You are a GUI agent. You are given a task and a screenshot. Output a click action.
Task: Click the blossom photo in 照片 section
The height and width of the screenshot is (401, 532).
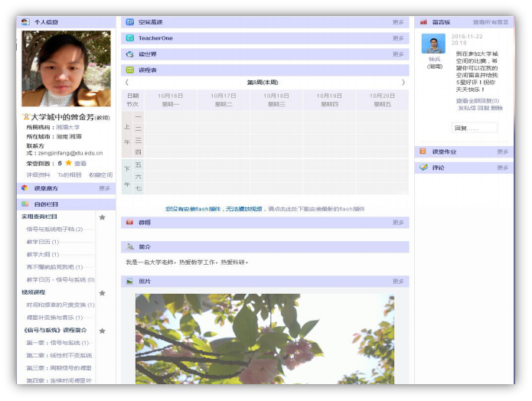[265, 339]
